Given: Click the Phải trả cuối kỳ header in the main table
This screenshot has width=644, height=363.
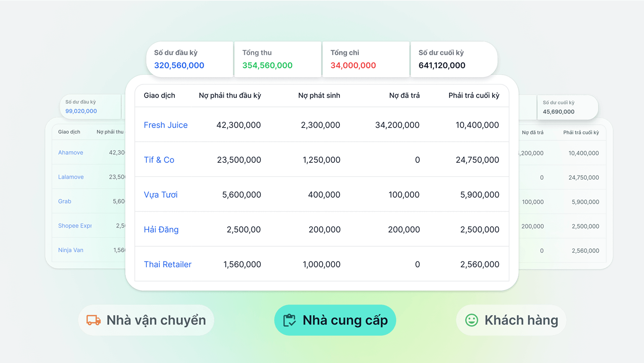Looking at the screenshot, I should click(x=474, y=96).
